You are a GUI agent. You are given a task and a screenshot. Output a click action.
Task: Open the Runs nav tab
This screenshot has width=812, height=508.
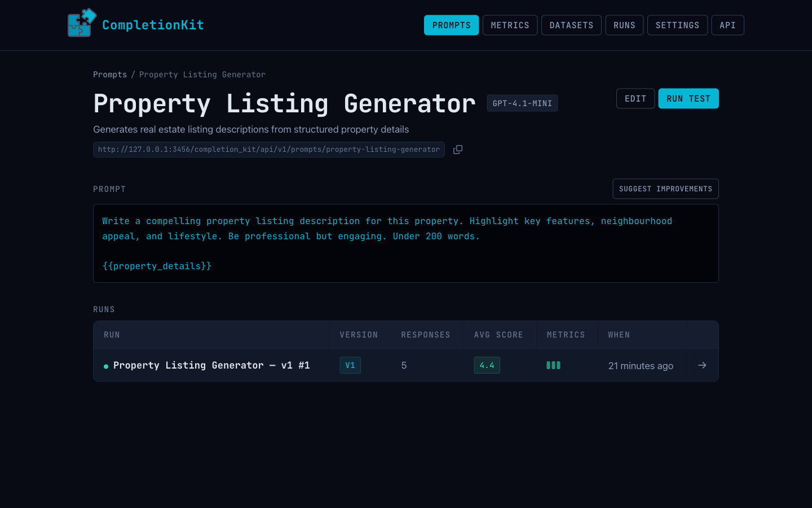pos(624,25)
